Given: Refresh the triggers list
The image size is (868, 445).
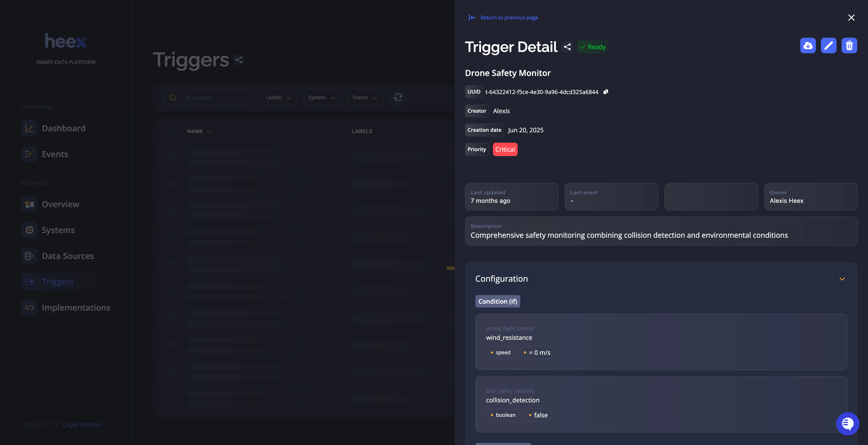Looking at the screenshot, I should [x=398, y=97].
